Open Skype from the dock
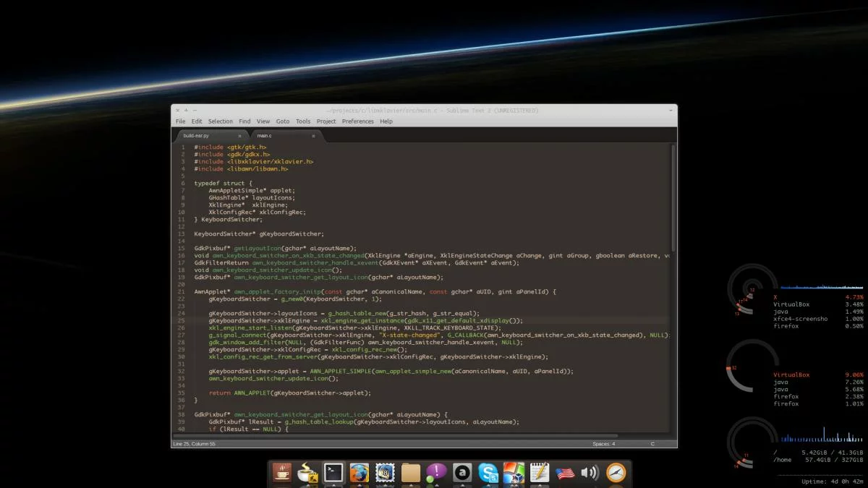Viewport: 868px width, 488px height. [488, 473]
